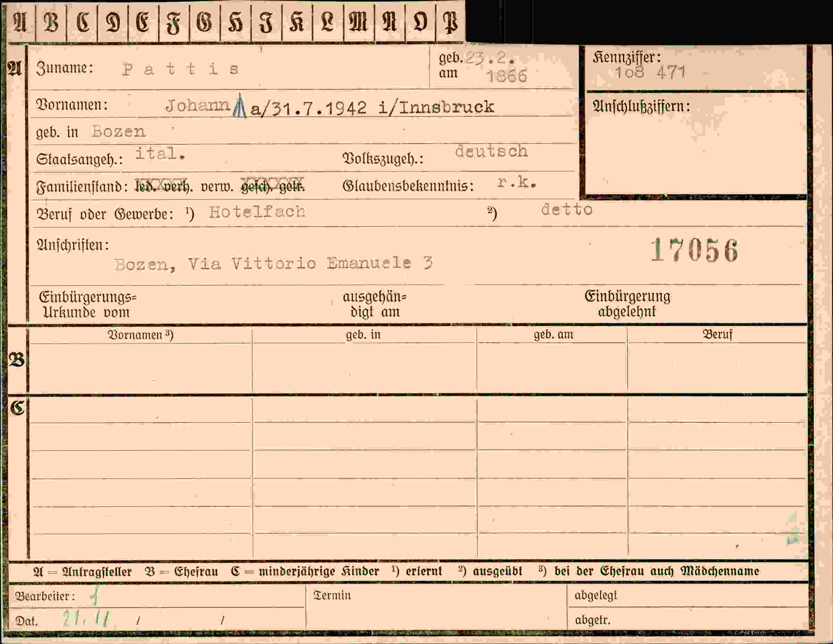Select the index tab letter M
833x644 pixels.
tap(358, 22)
